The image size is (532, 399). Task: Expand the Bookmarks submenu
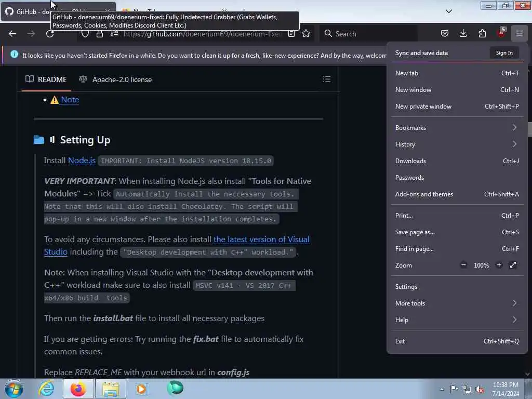[x=457, y=128]
